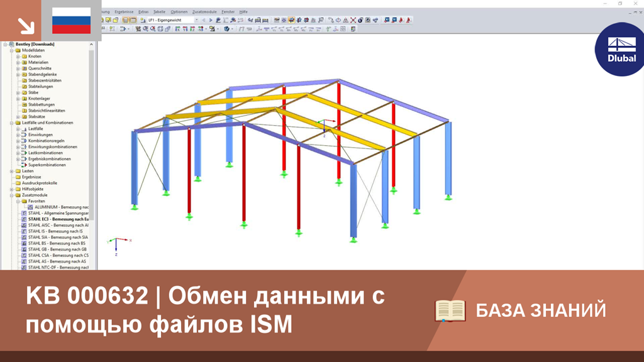Open the Zusatzmodule menu

(204, 12)
